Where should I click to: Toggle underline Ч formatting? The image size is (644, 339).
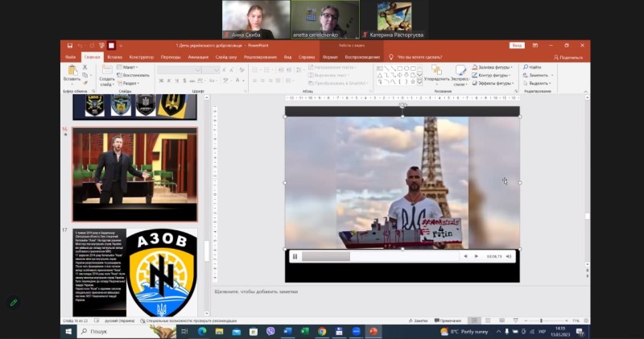coord(176,81)
